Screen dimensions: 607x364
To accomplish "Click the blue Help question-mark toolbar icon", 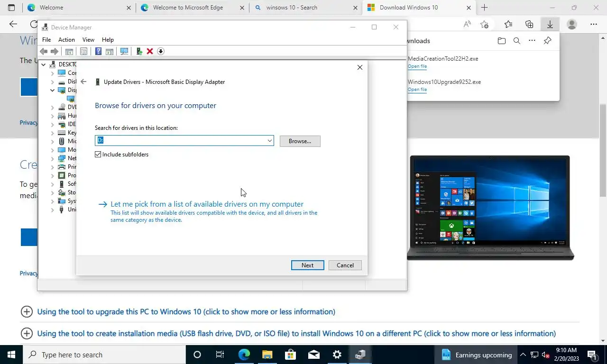I will point(98,51).
